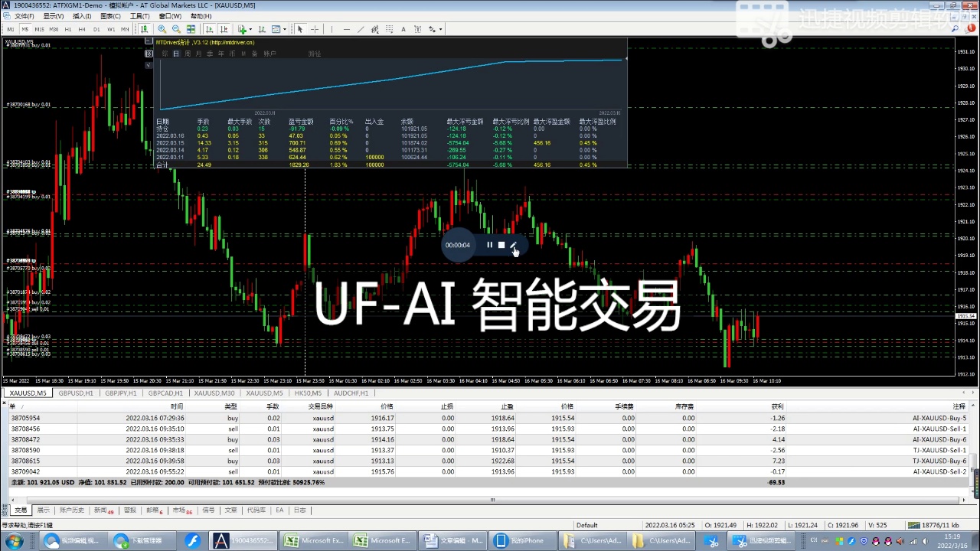Viewport: 980px width, 551px height.
Task: Open the 工具(T) menu
Action: 139,16
